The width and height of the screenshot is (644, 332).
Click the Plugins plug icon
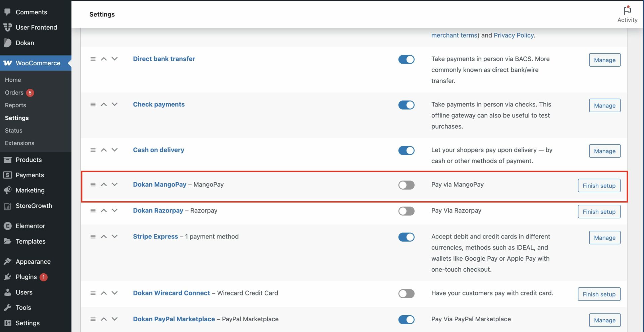tap(7, 277)
